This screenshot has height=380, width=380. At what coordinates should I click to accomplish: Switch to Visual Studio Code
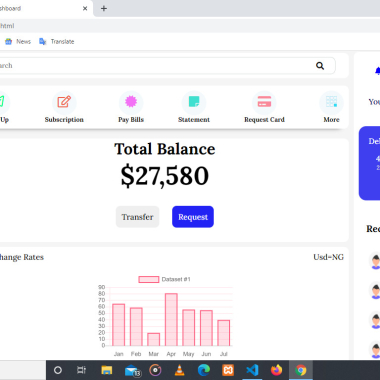(252, 370)
